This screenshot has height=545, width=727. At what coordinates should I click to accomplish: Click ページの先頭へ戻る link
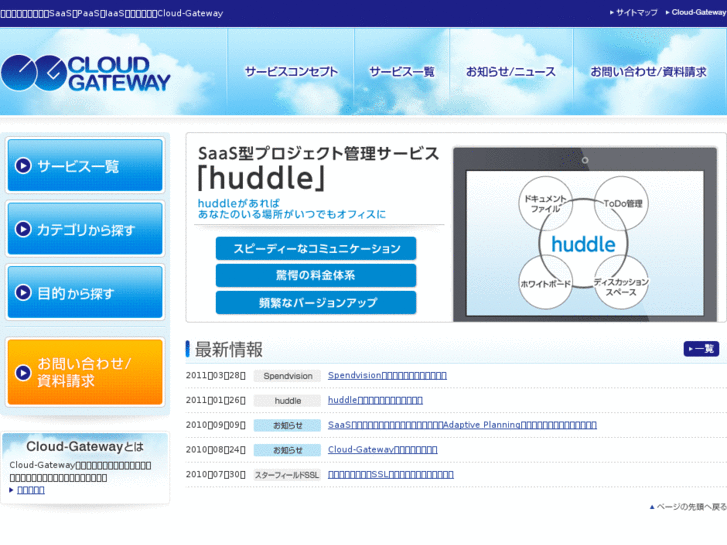688,507
